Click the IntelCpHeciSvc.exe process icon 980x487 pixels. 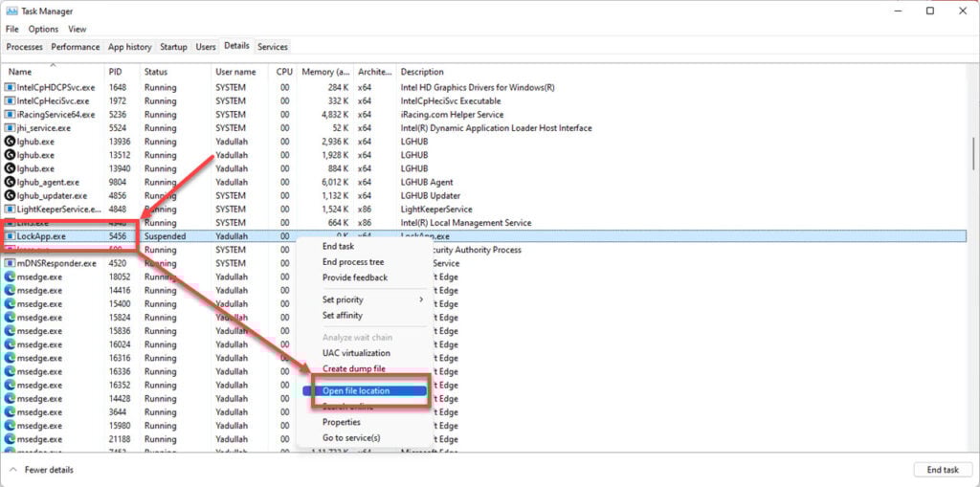coord(10,100)
